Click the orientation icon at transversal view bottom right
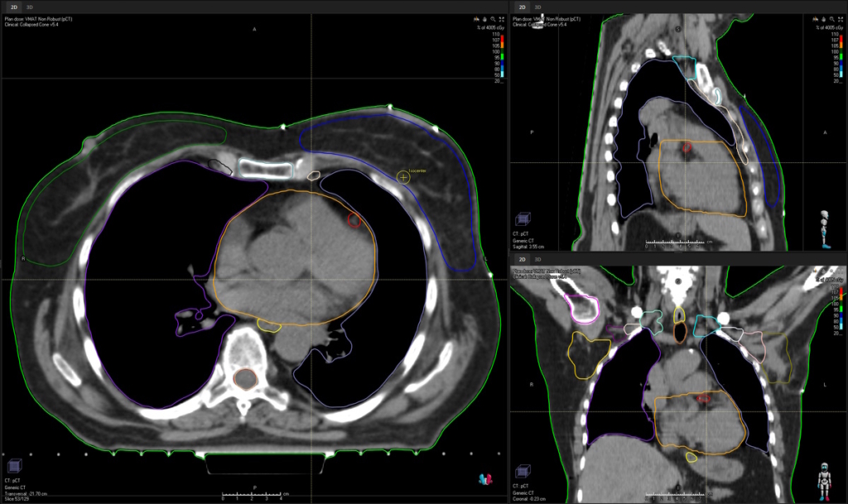Viewport: 848px width, 504px height. click(484, 478)
